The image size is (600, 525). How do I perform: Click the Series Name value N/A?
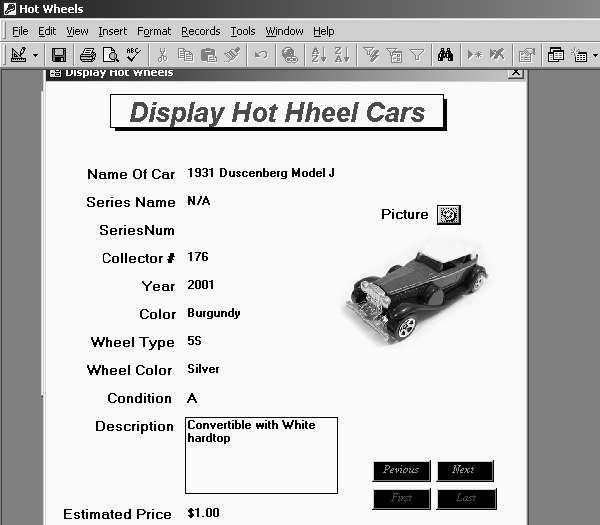pyautogui.click(x=199, y=201)
